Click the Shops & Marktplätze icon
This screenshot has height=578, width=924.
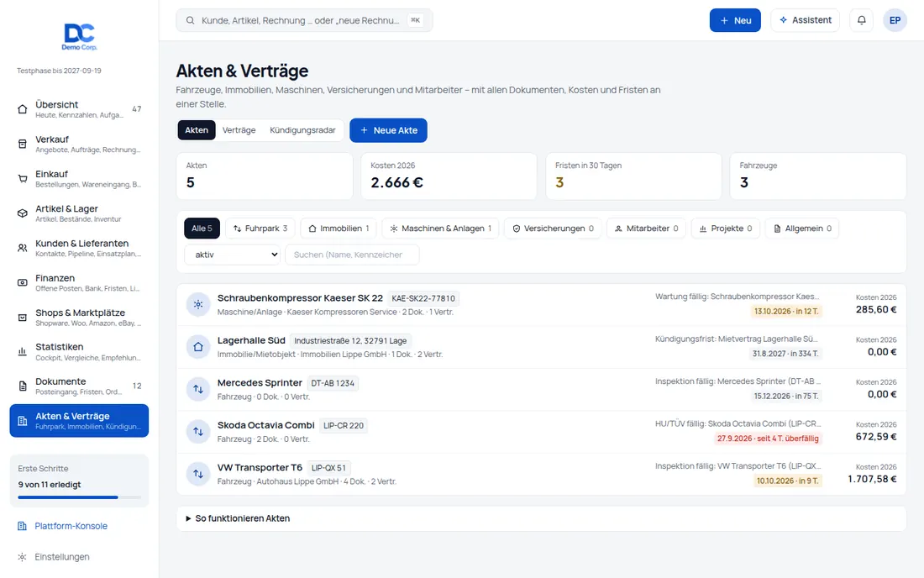pyautogui.click(x=23, y=318)
